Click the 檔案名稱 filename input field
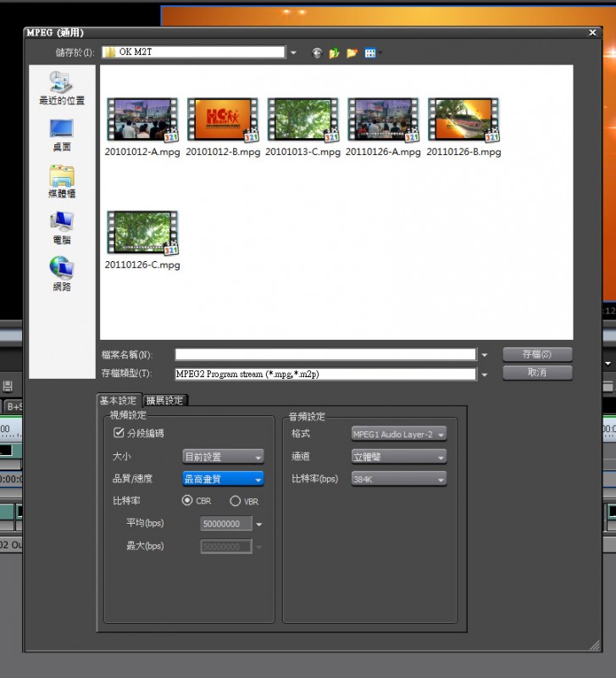 325,354
